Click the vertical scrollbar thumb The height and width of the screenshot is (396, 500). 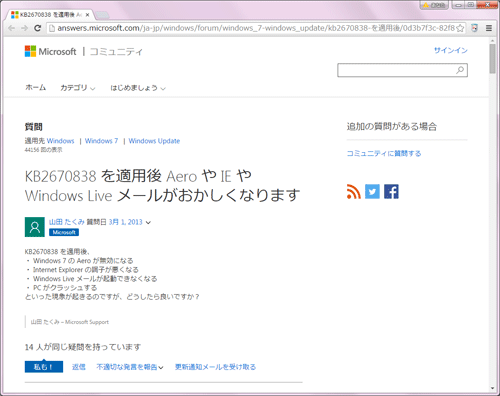[x=492, y=58]
